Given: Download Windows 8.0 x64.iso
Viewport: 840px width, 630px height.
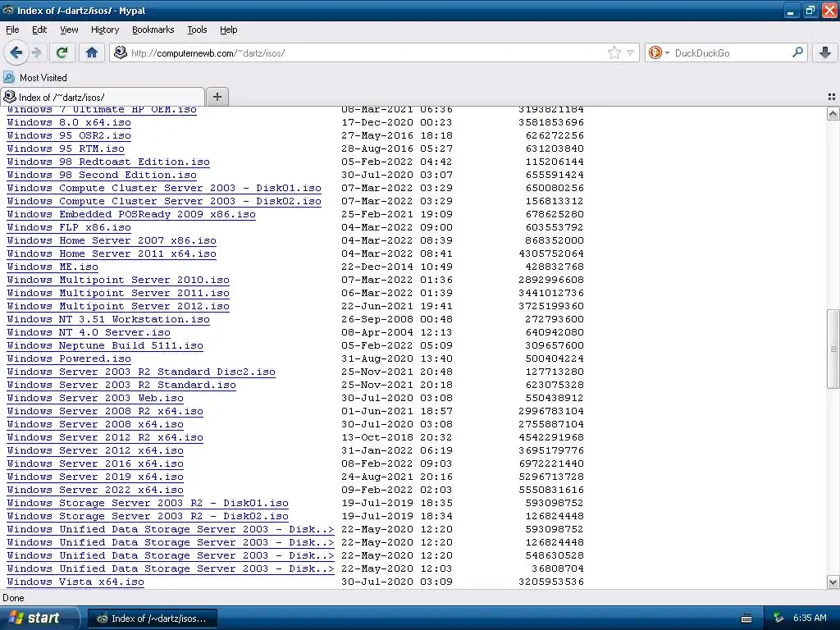Looking at the screenshot, I should tap(69, 123).
